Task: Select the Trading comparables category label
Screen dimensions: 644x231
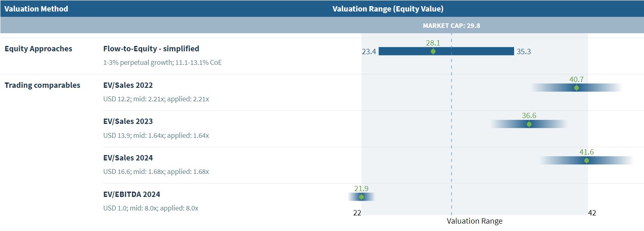Action: (x=42, y=85)
